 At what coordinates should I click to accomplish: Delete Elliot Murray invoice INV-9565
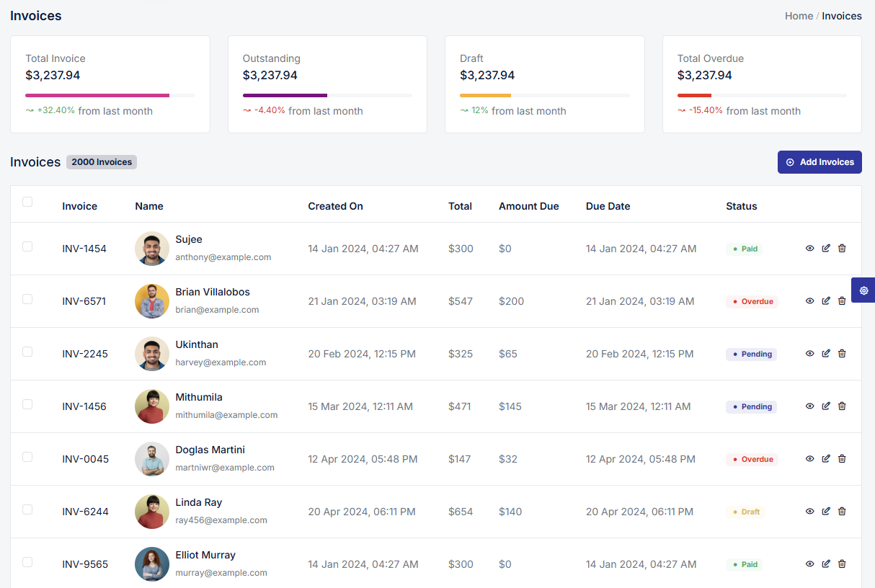click(842, 563)
